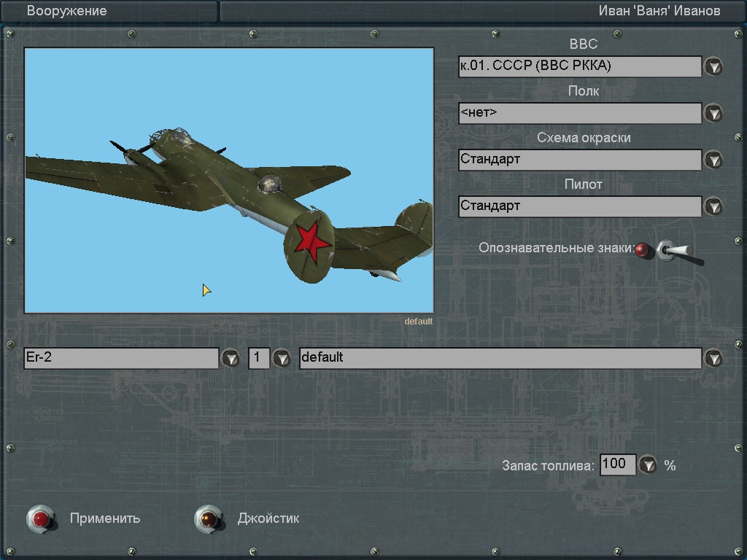This screenshot has height=560, width=747.
Task: Click the fuel percentage field showing 100
Action: tap(617, 464)
